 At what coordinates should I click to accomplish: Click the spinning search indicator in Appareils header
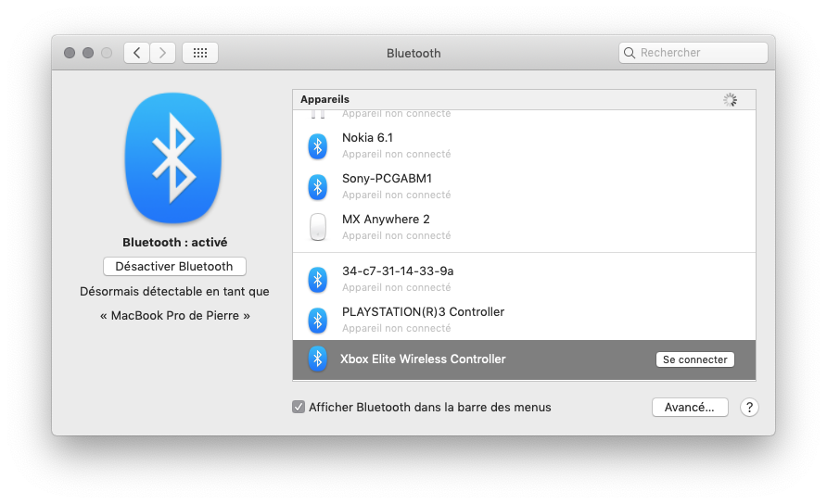(730, 100)
